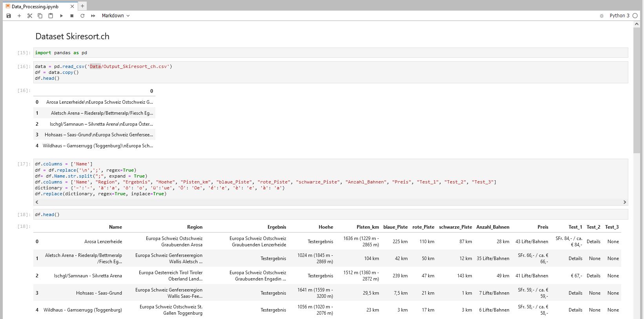644x319 pixels.
Task: Select the Data_Processing.ipynb tab
Action: (x=35, y=6)
